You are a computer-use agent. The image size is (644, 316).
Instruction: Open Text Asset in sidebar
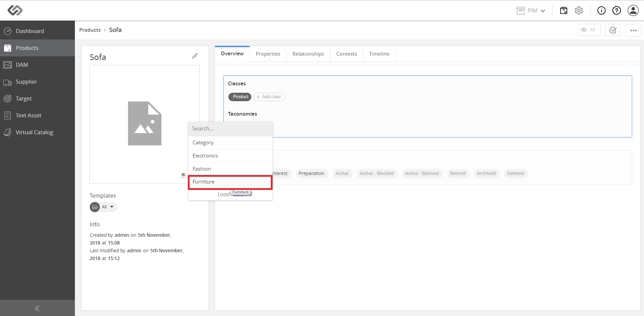pyautogui.click(x=37, y=115)
